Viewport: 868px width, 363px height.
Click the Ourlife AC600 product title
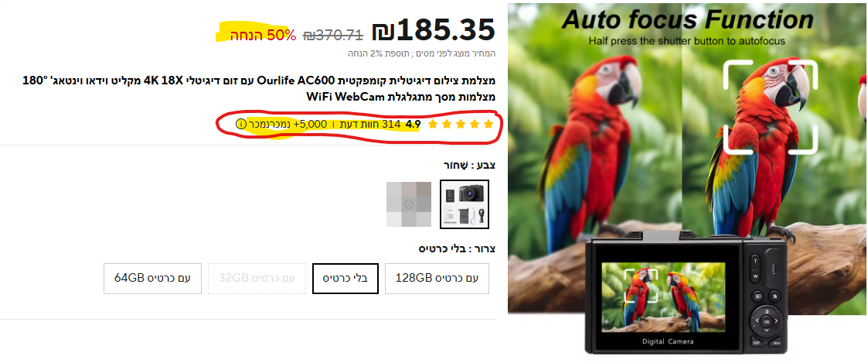pos(259,89)
